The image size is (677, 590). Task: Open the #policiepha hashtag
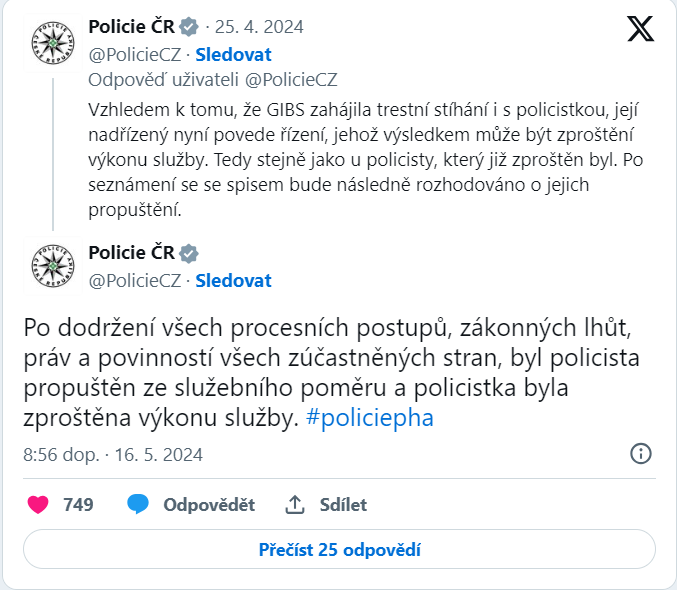(x=370, y=418)
